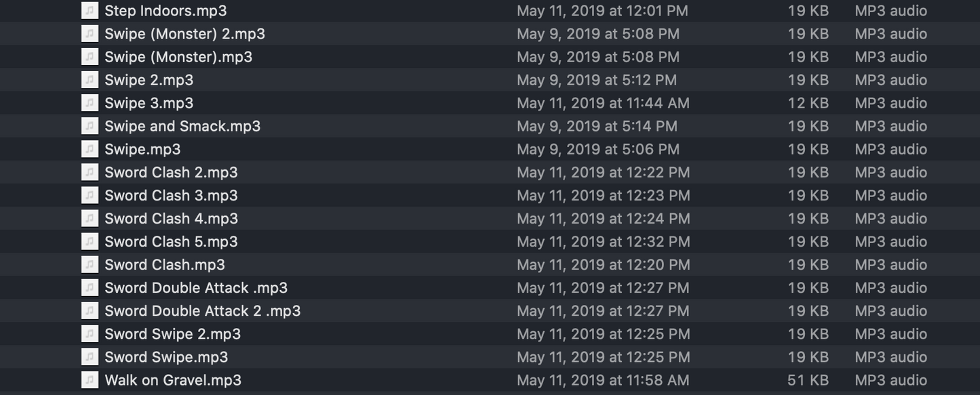Select Sword Clash 2.mp3 in the list

171,172
